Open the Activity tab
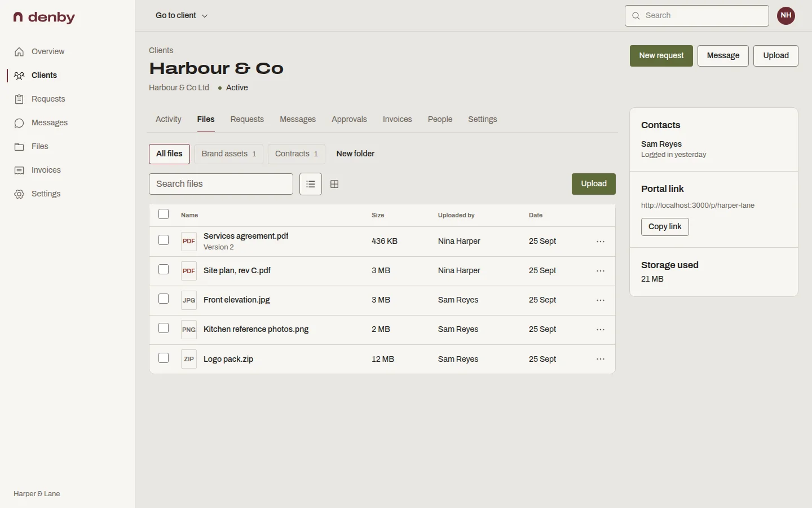Screen dimensions: 812x508 coord(169,120)
